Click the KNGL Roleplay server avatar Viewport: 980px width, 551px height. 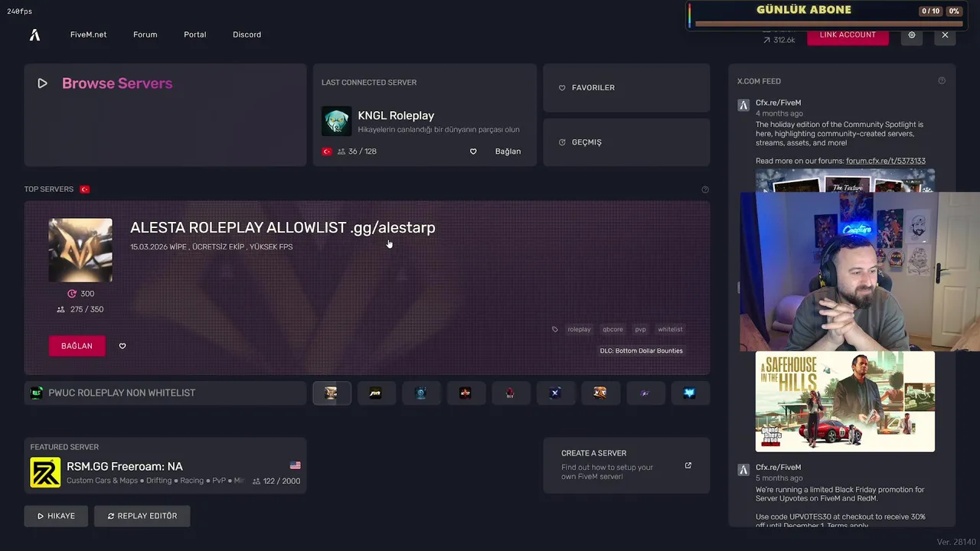point(336,121)
